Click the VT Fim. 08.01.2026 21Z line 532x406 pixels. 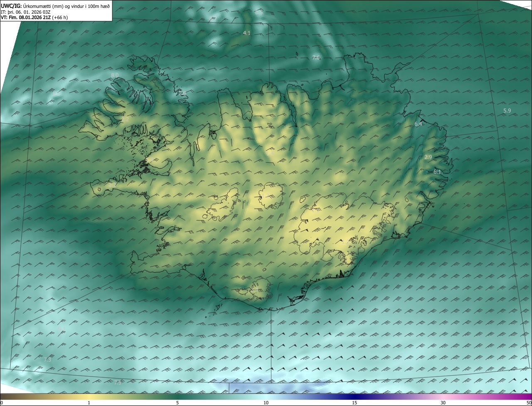coord(34,17)
